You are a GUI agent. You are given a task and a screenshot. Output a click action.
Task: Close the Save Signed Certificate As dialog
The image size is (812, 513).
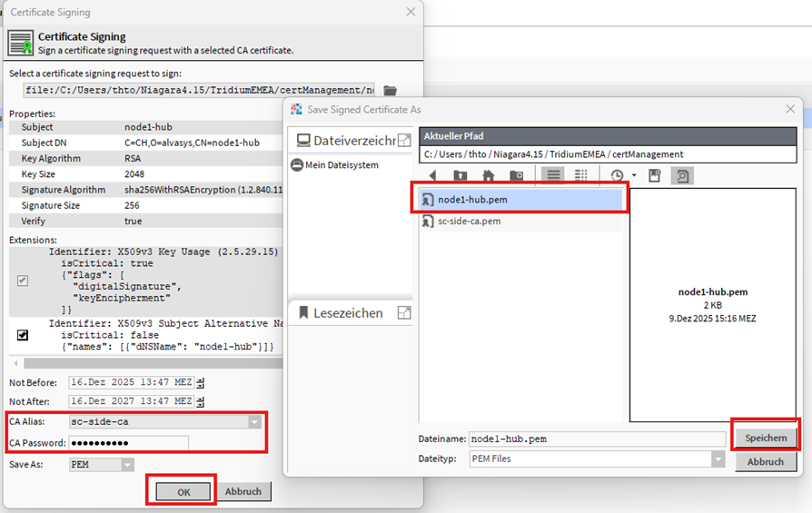[789, 109]
